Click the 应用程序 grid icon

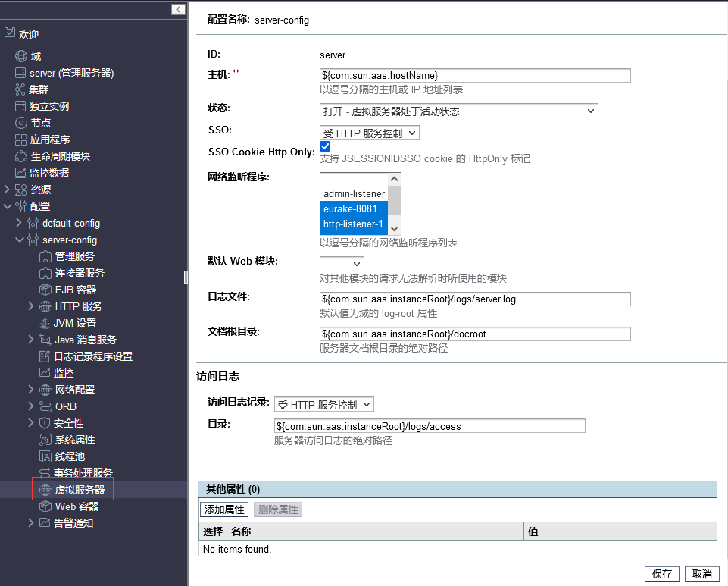(x=21, y=139)
